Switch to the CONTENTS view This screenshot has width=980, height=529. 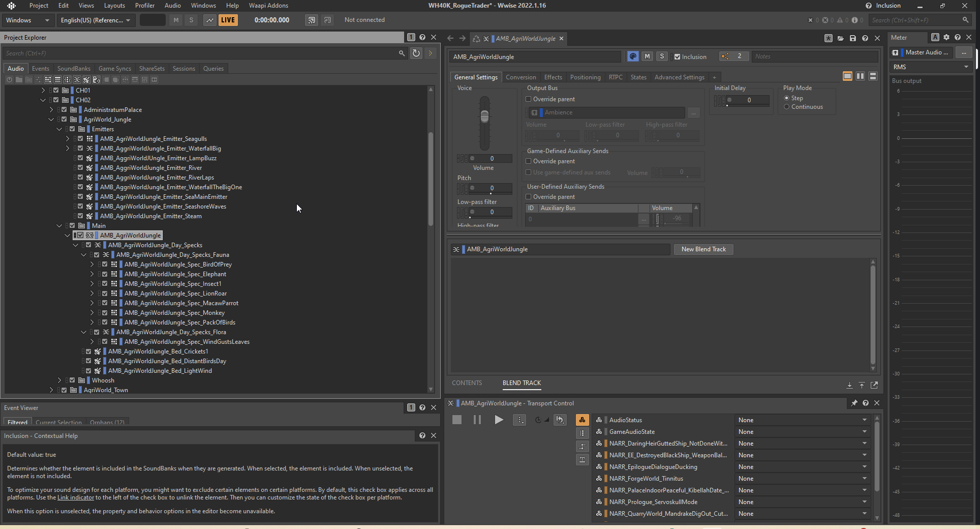[467, 383]
